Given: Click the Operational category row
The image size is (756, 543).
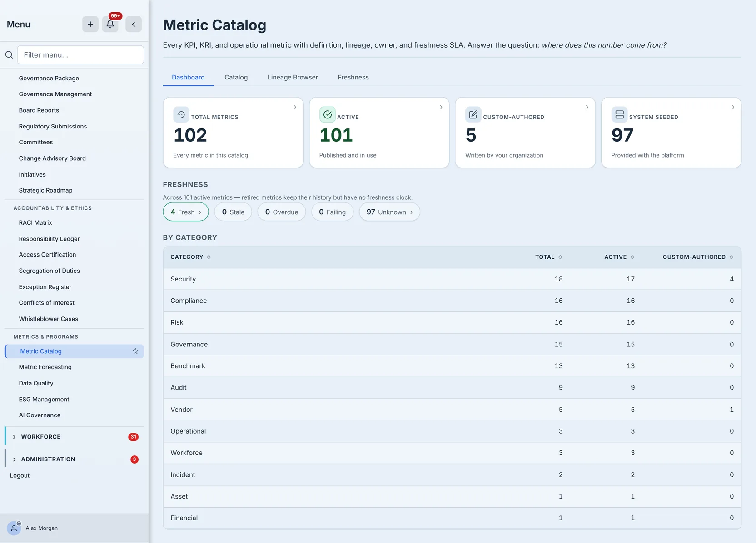Looking at the screenshot, I should pyautogui.click(x=452, y=431).
